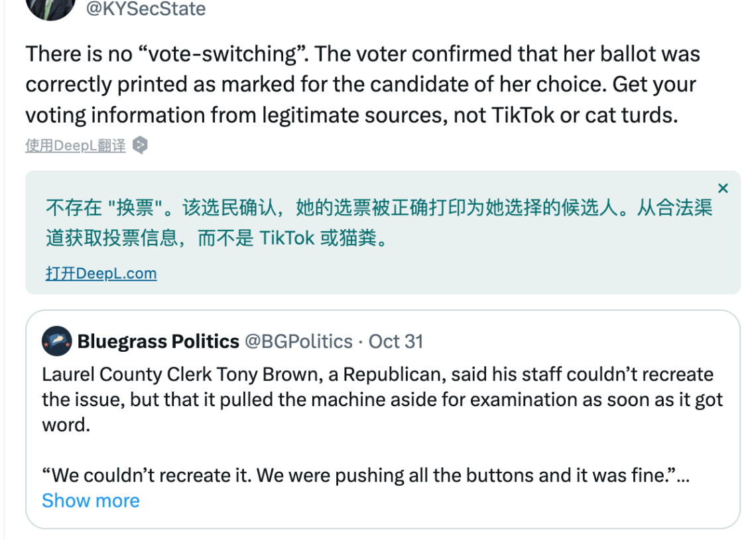Viewport: 756px width, 540px height.
Task: Click the Bluegrass Politics avatar icon
Action: (57, 341)
